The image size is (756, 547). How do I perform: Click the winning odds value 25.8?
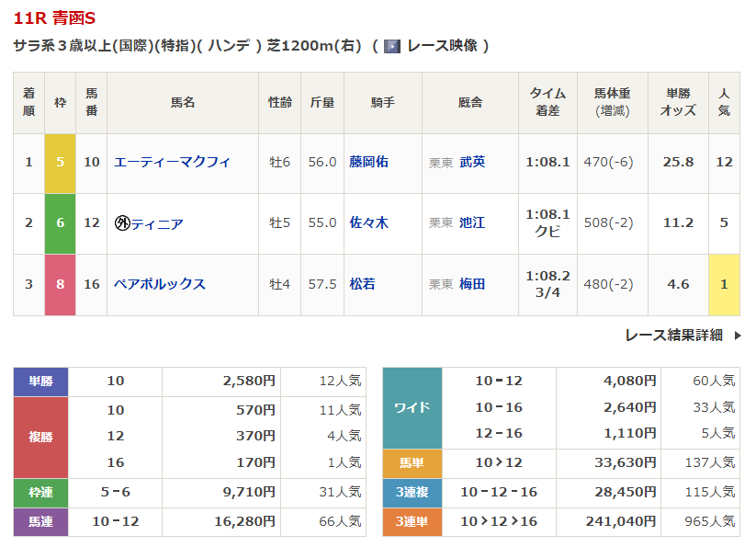click(x=678, y=162)
